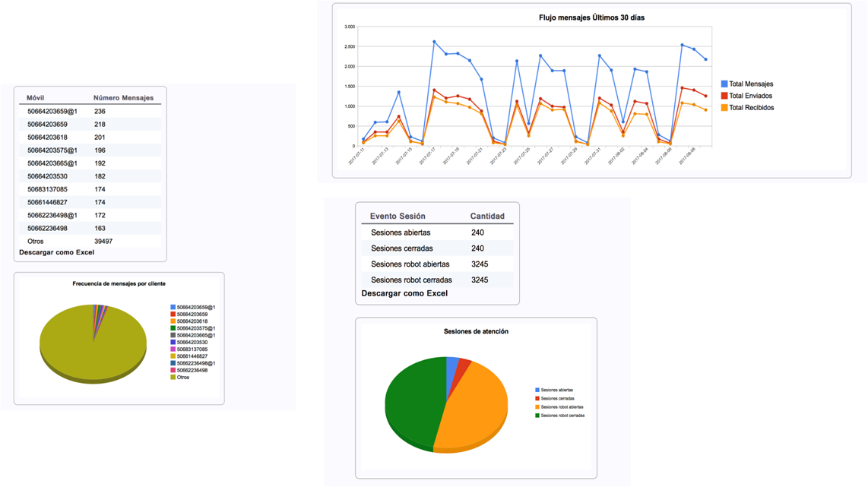Image resolution: width=868 pixels, height=487 pixels.
Task: Click the orange Total Recibidos legend swatch
Action: (x=724, y=108)
